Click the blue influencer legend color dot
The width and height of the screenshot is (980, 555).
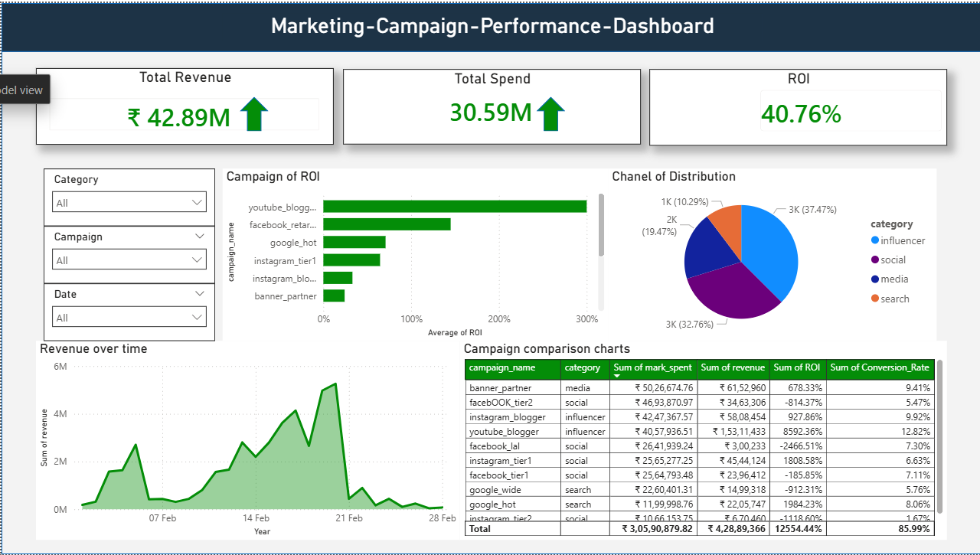point(875,240)
